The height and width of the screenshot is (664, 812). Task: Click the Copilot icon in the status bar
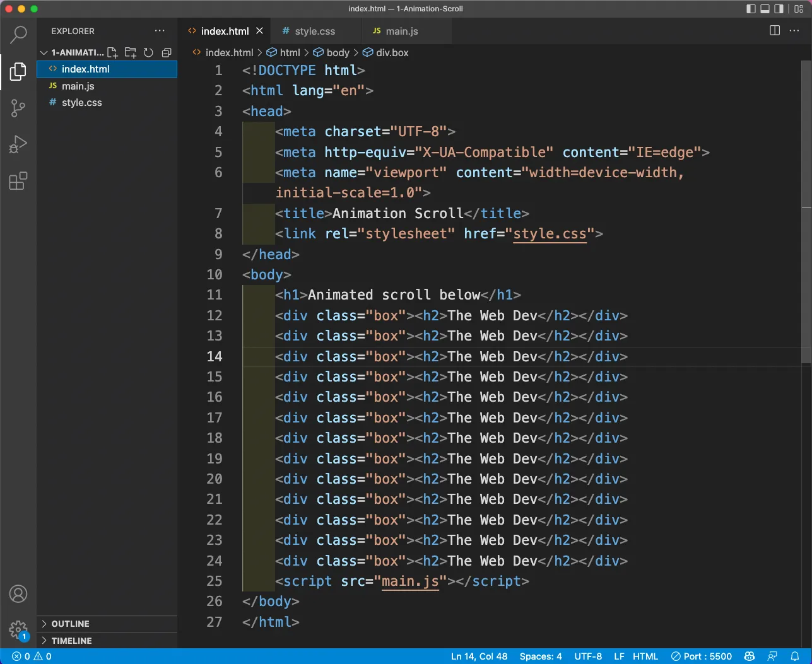coord(750,656)
